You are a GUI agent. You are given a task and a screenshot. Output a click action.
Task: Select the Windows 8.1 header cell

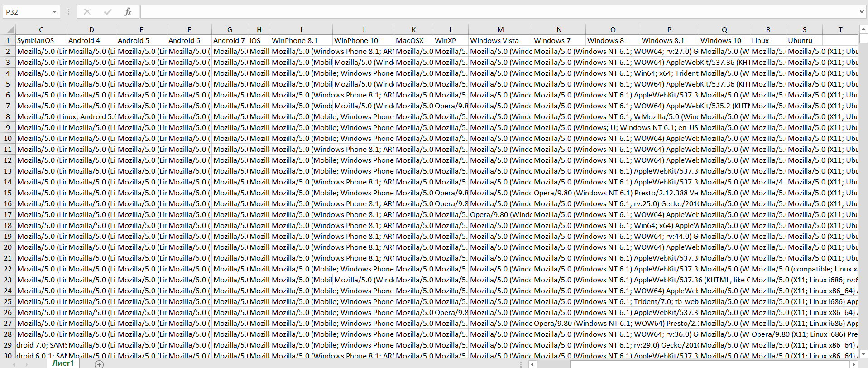coord(670,40)
